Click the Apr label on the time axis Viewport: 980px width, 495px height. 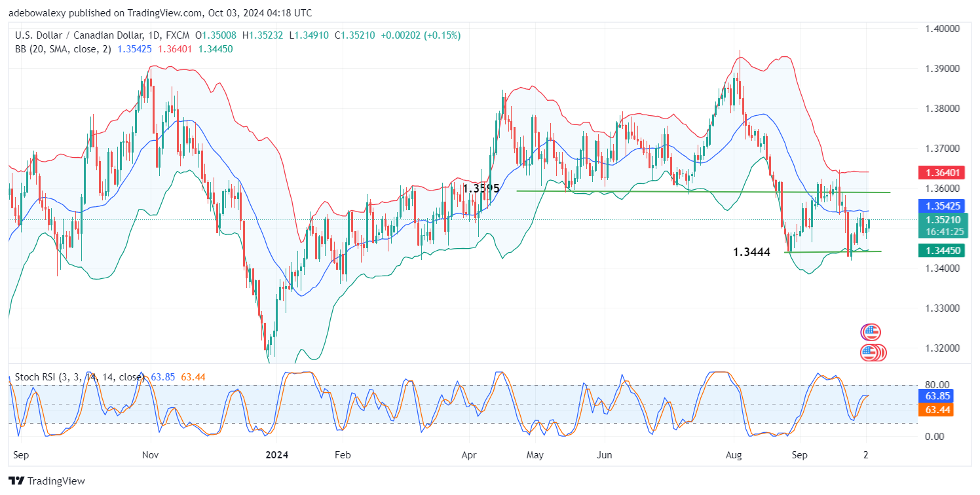pos(469,454)
